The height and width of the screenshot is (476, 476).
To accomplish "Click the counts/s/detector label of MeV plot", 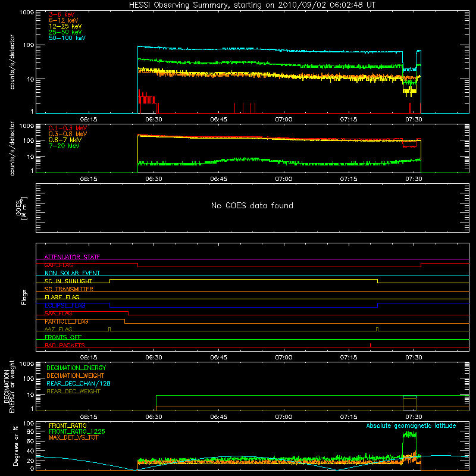I will pos(12,148).
